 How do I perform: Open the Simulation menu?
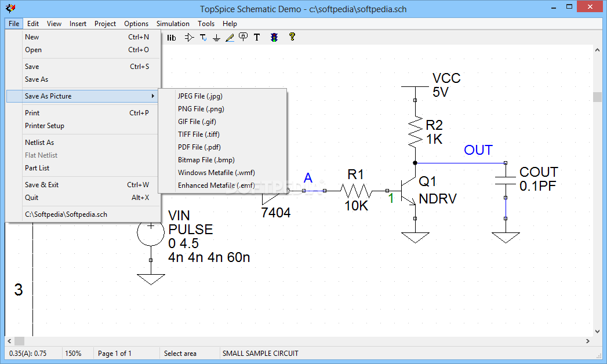click(x=173, y=24)
